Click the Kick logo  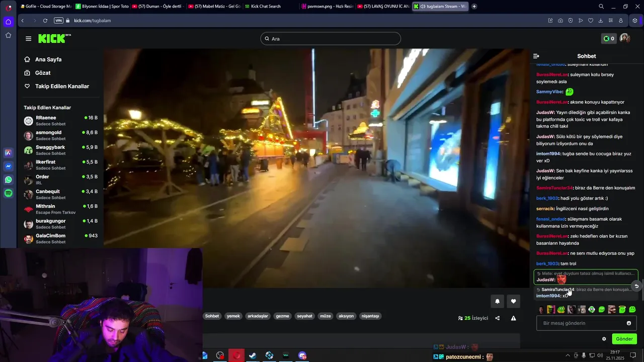[x=54, y=39]
